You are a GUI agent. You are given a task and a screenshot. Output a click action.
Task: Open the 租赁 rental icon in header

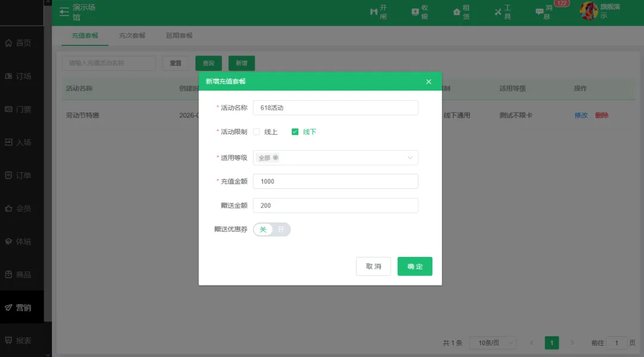pos(461,12)
